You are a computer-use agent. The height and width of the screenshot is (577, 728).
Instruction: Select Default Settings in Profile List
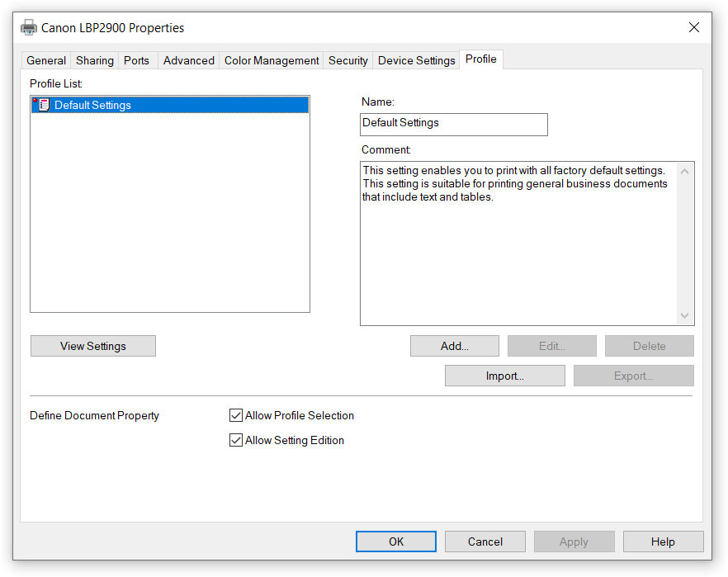pos(92,105)
